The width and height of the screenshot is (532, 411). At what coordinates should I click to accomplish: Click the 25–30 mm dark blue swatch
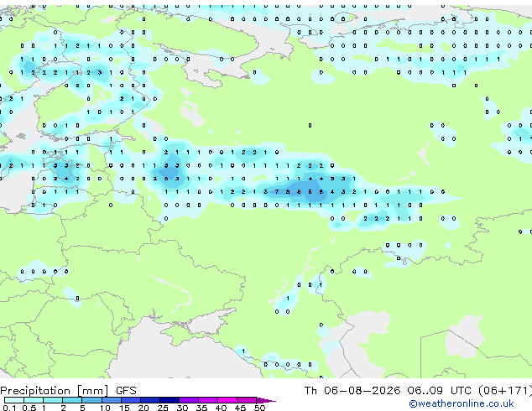point(170,400)
